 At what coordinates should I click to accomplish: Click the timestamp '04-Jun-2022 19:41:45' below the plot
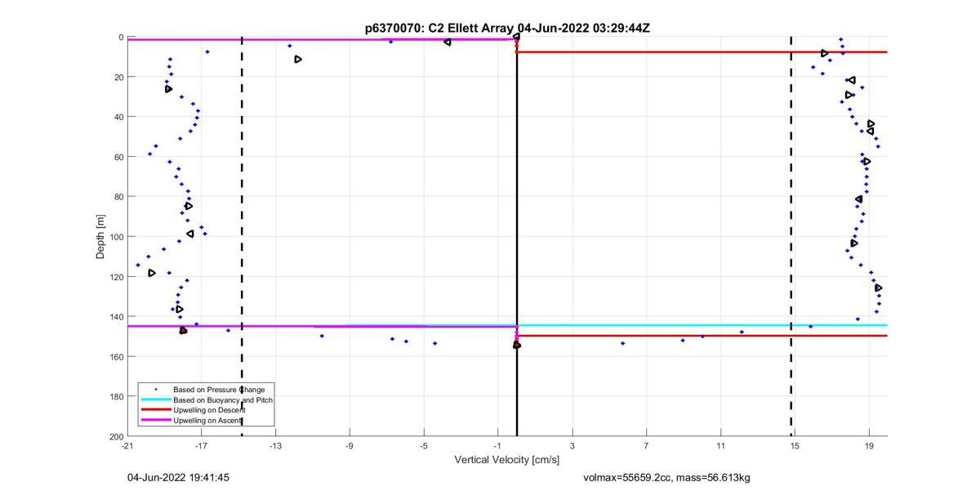point(178,477)
